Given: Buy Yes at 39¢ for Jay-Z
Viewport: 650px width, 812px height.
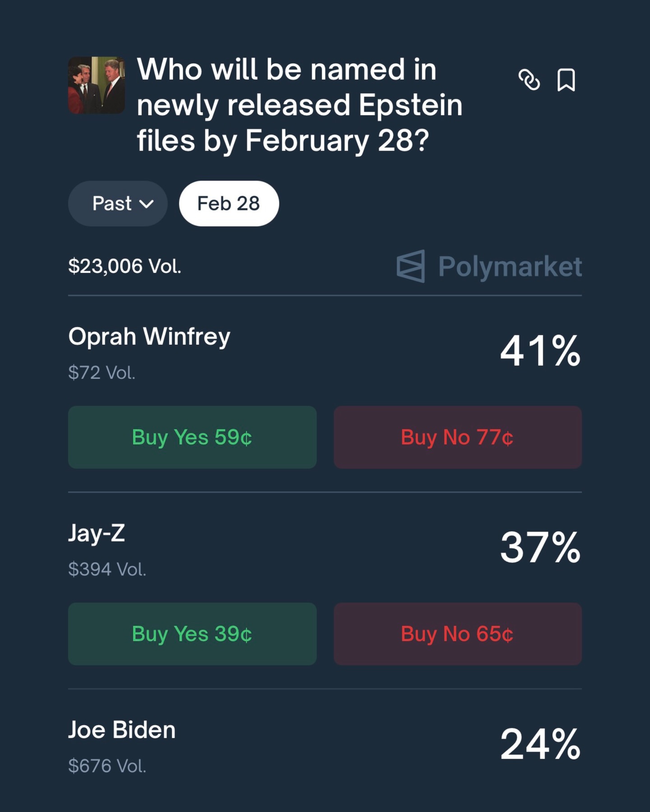Looking at the screenshot, I should click(x=192, y=634).
